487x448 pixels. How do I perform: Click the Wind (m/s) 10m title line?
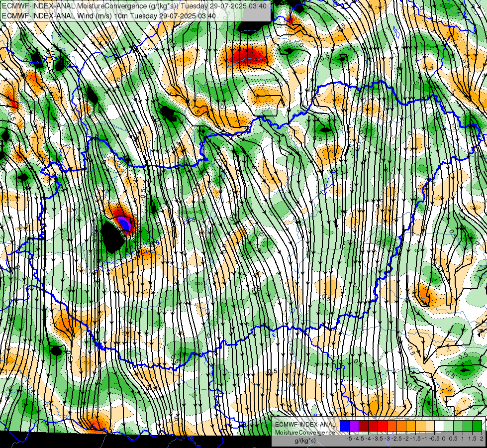[x=109, y=15]
